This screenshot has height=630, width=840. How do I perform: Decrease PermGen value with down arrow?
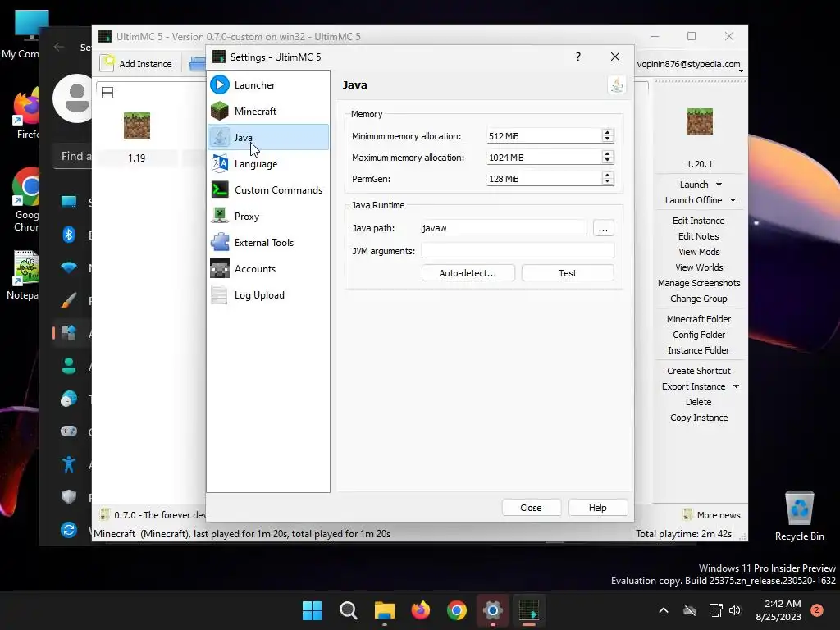pos(607,182)
